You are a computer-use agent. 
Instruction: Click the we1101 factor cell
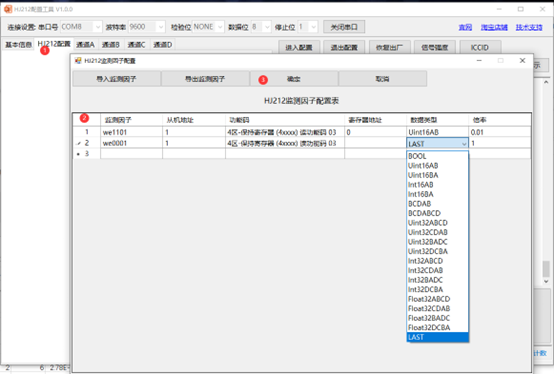(x=131, y=132)
